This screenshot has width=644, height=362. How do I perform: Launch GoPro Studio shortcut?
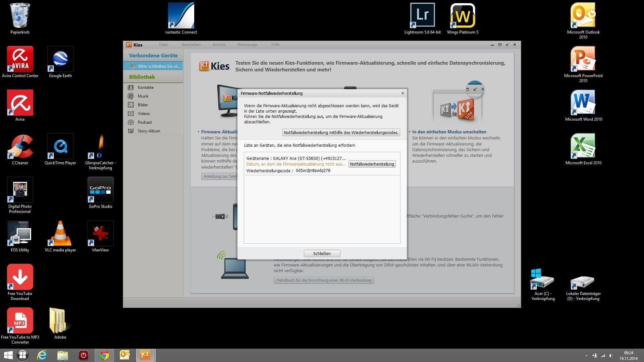pos(100,193)
